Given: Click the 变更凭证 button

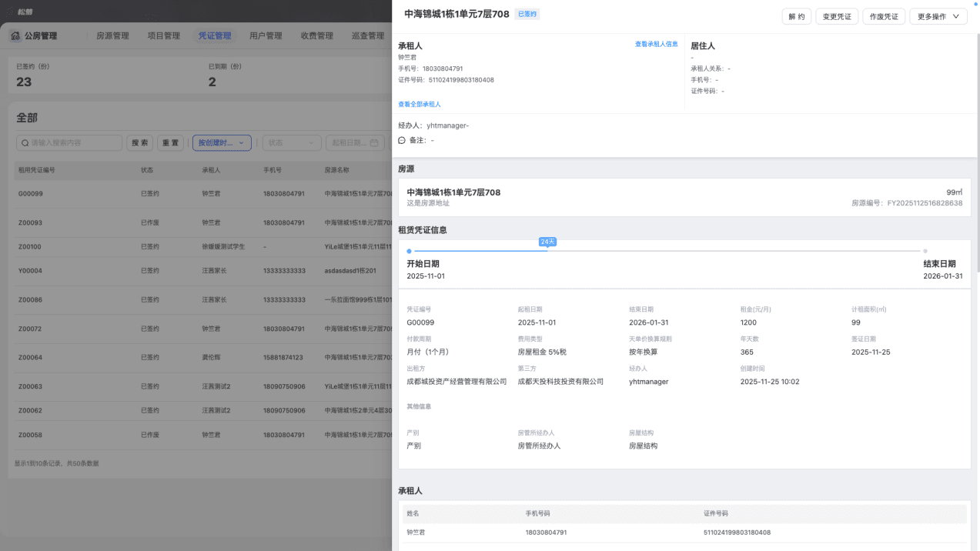Looking at the screenshot, I should pyautogui.click(x=837, y=16).
